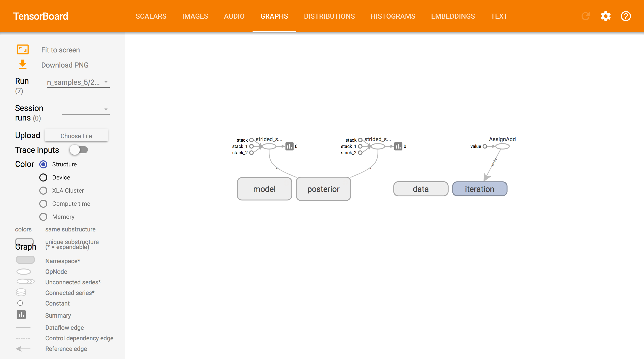The image size is (644, 359).
Task: Expand the posterior namespace node
Action: pos(323,189)
